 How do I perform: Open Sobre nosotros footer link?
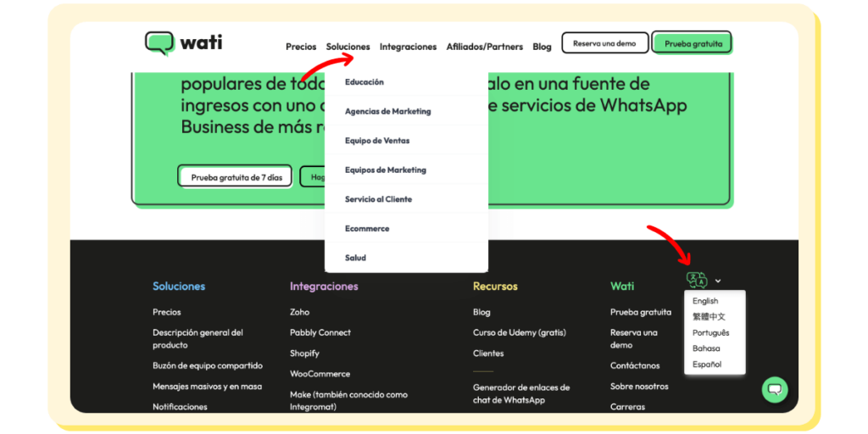(x=639, y=387)
